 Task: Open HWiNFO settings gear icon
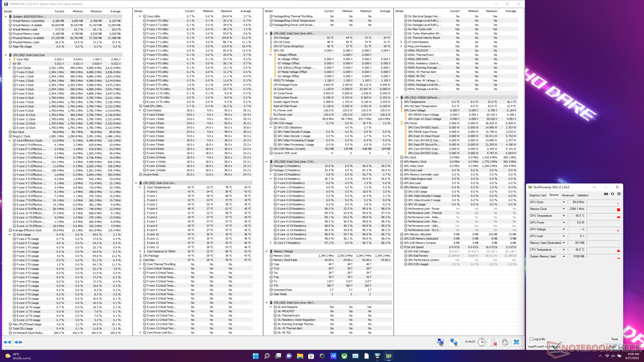point(504,342)
